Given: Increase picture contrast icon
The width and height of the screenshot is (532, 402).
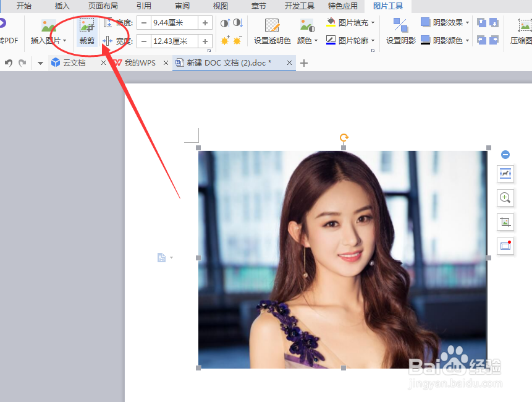Looking at the screenshot, I should coord(225,23).
